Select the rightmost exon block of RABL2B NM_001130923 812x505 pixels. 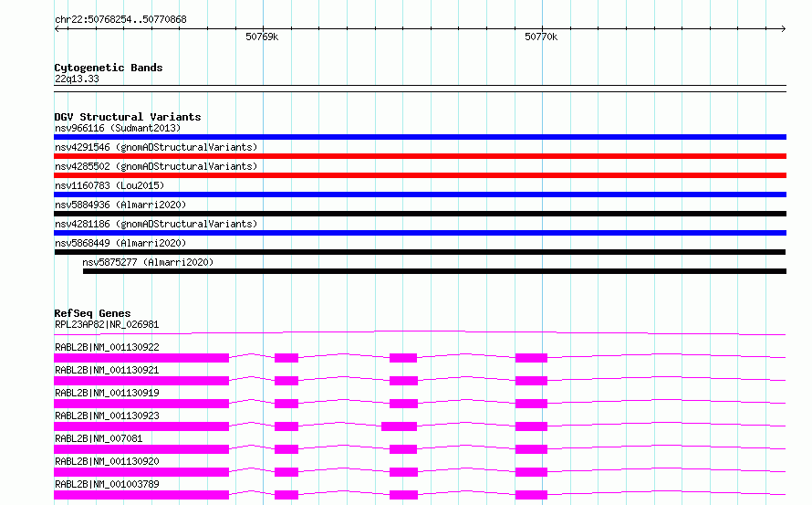point(531,426)
